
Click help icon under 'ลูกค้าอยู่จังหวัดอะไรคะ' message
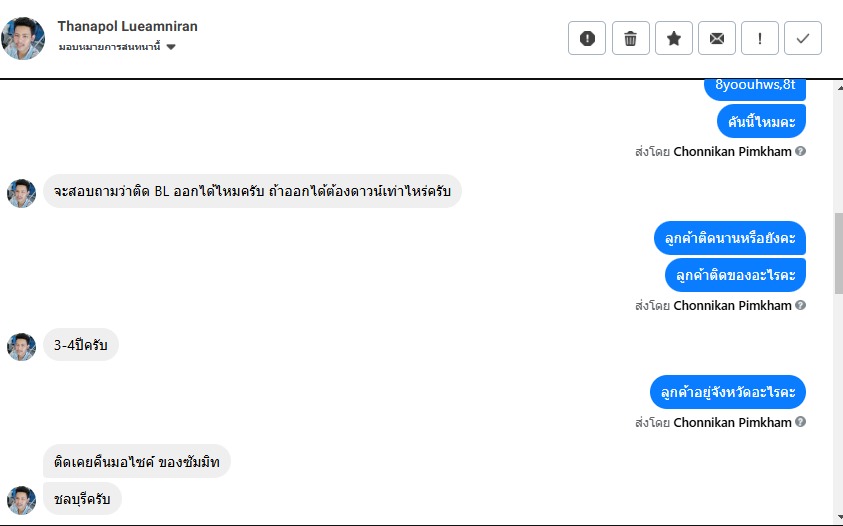tap(800, 423)
